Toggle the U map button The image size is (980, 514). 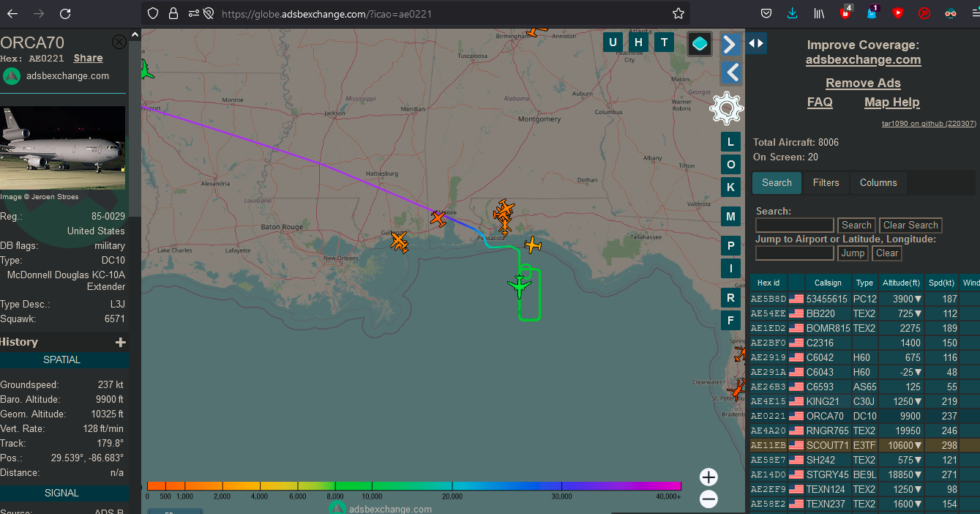point(613,42)
